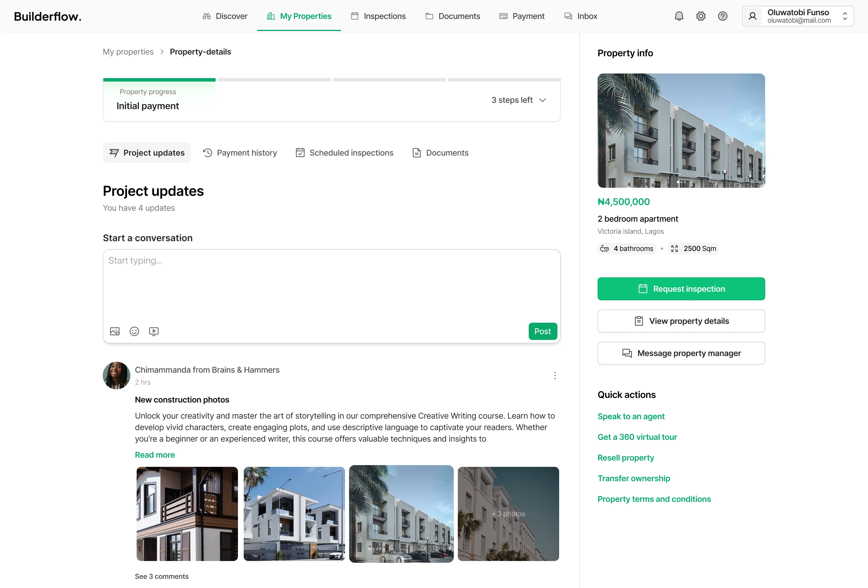Open the Get a 360 virtual tour link

click(x=637, y=437)
